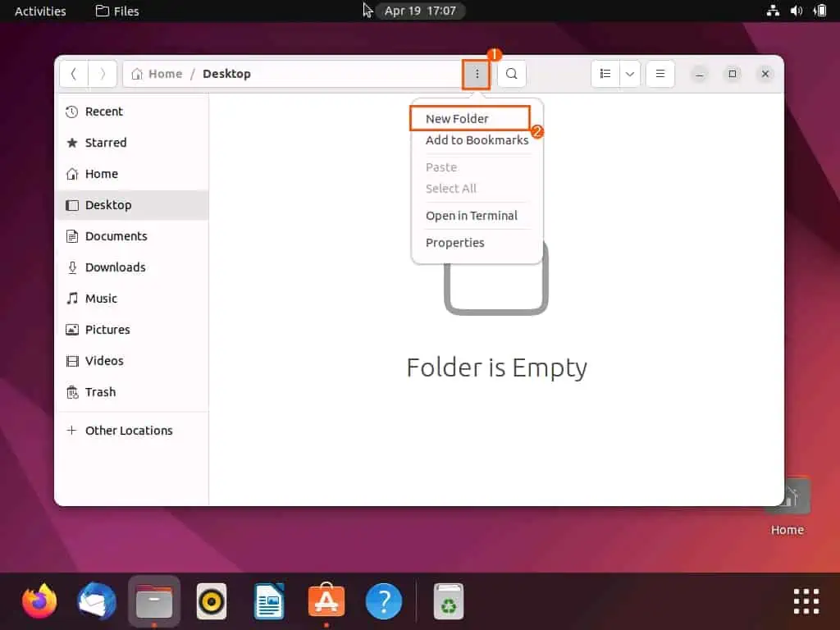840x630 pixels.
Task: Open Properties from the popup menu
Action: [x=455, y=243]
